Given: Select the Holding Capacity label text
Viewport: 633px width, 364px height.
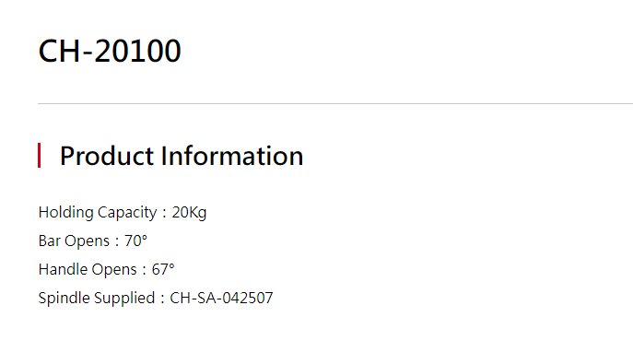Looking at the screenshot, I should click(98, 213).
